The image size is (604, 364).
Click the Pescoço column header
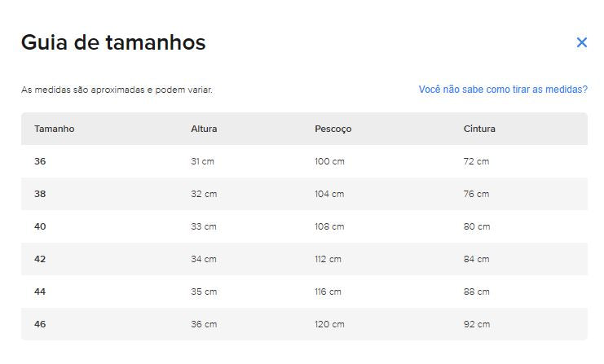333,129
